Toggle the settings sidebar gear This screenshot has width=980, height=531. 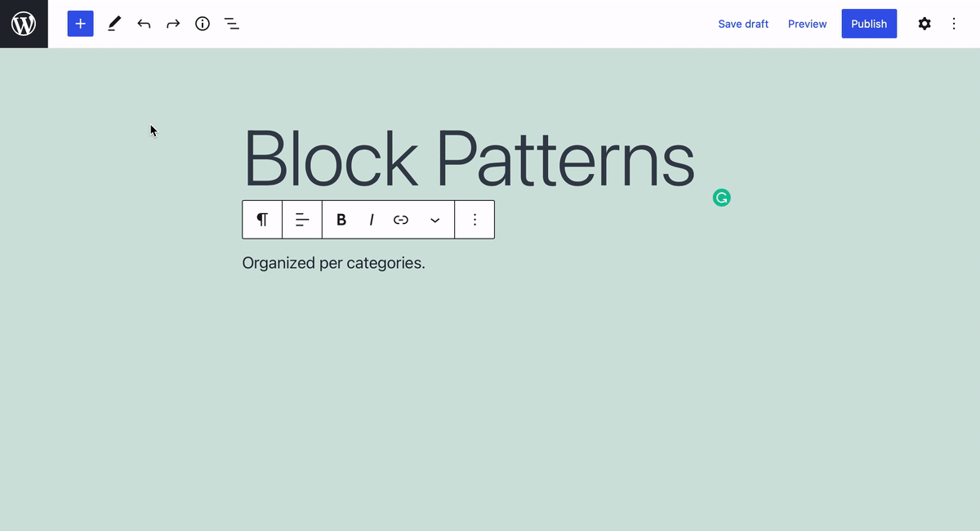click(924, 24)
